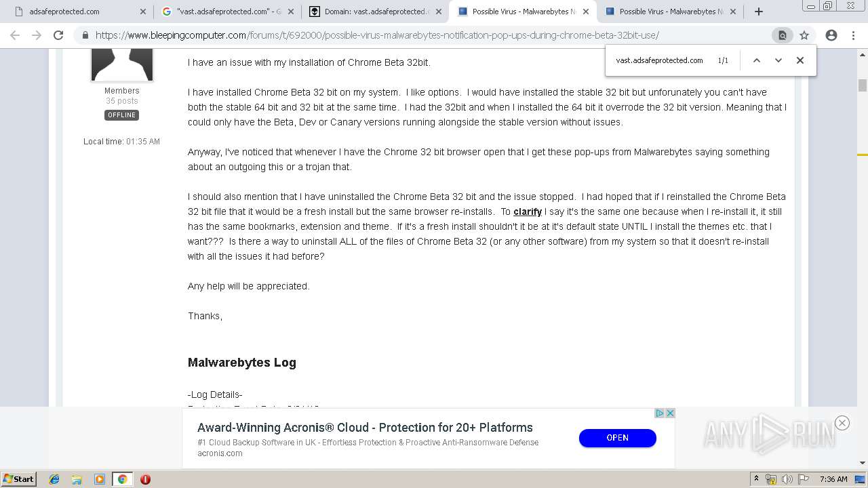Click the acronis.com ad link
Image resolution: width=868 pixels, height=488 pixels.
pyautogui.click(x=220, y=453)
